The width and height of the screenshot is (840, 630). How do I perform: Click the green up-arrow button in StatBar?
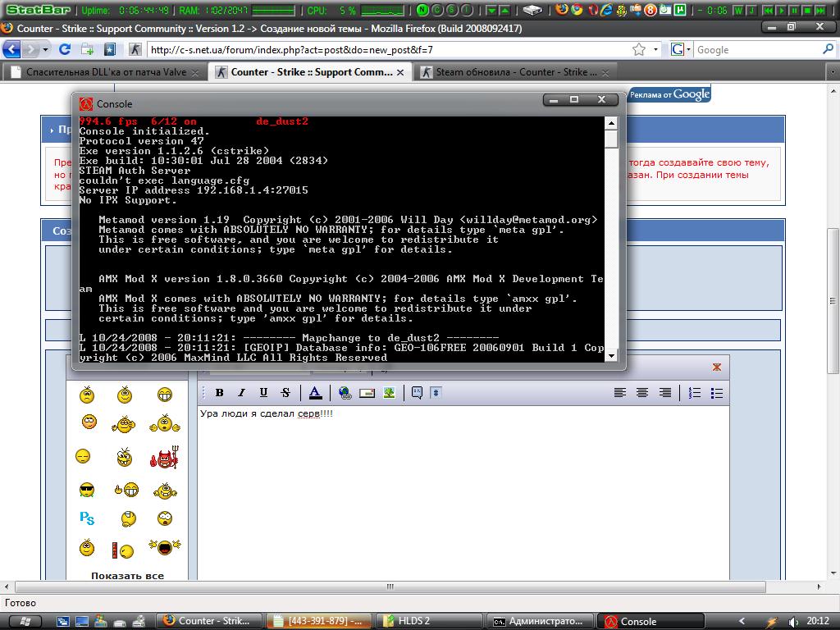coord(504,10)
